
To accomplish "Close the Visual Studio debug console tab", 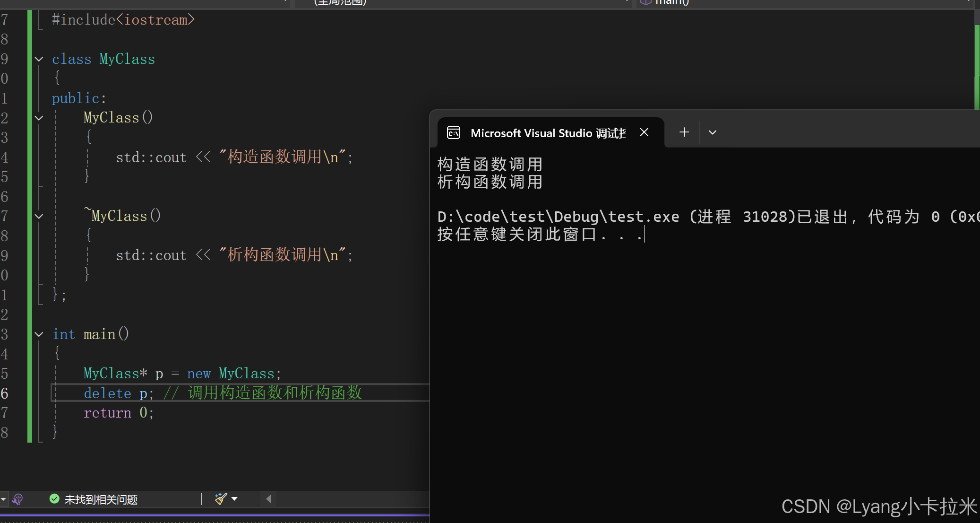I will [x=644, y=132].
